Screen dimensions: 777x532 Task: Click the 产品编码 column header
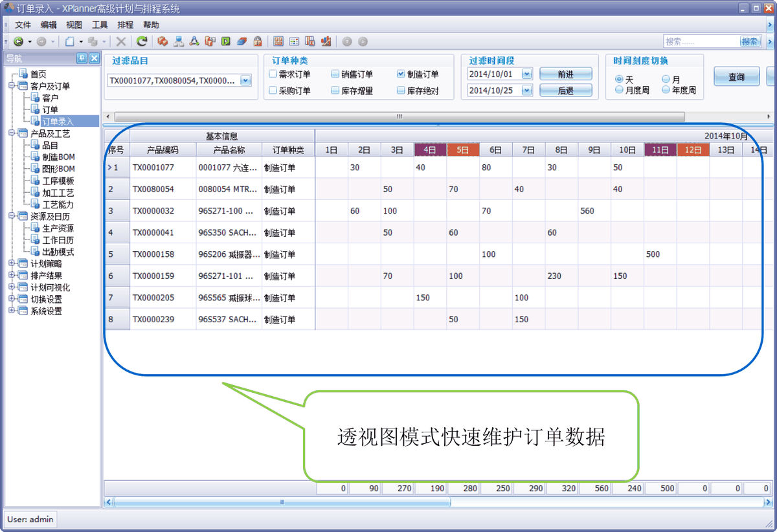tap(163, 150)
